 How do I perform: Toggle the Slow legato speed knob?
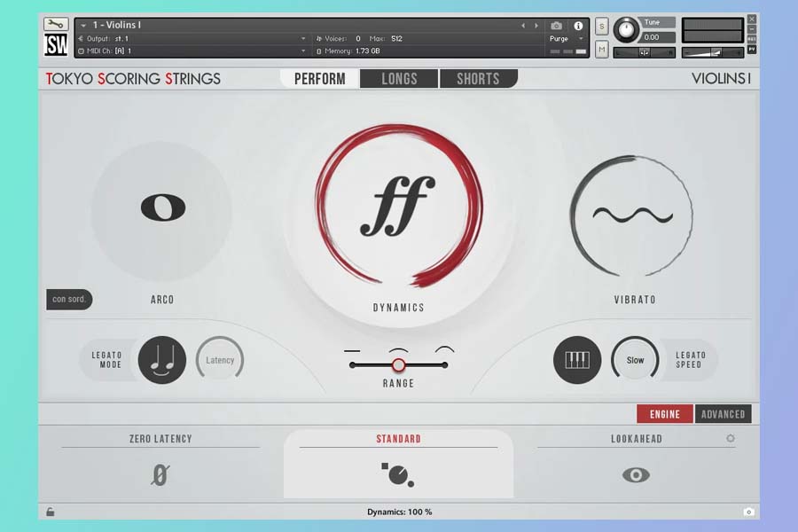[635, 360]
